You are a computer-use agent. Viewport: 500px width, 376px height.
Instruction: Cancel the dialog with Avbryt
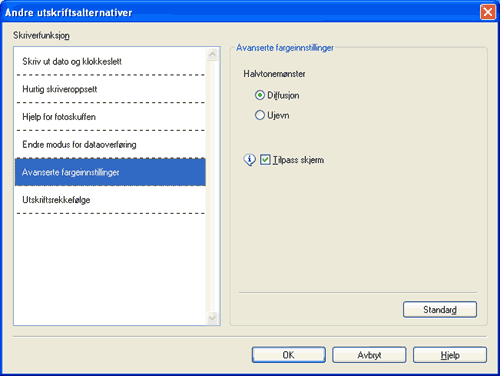pos(369,355)
